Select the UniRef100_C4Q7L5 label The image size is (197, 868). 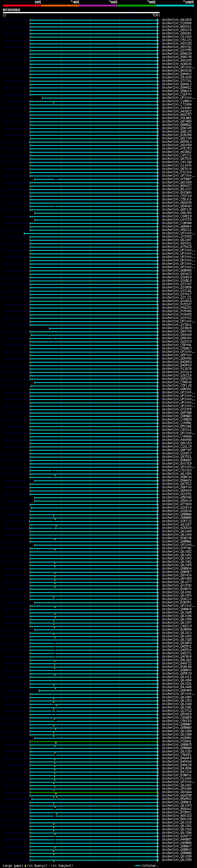[x=177, y=626]
